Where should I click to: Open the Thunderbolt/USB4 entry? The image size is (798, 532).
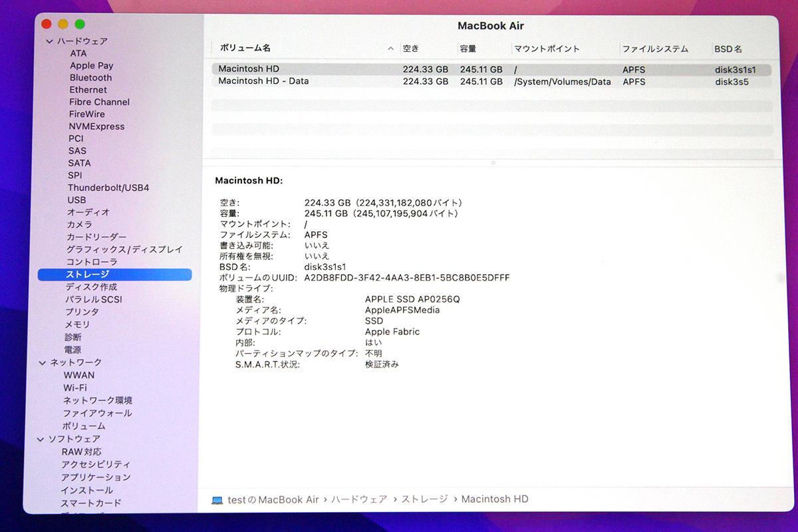[108, 188]
